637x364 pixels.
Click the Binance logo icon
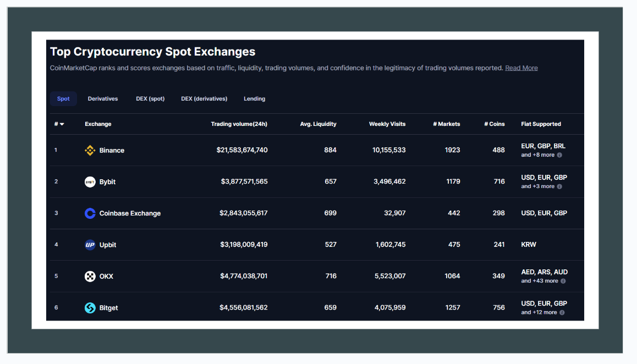pyautogui.click(x=90, y=150)
